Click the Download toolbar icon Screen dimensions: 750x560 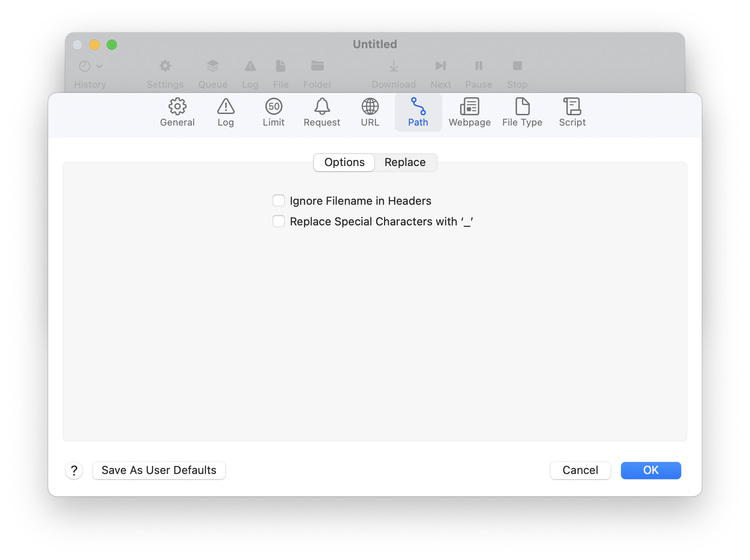[x=393, y=66]
